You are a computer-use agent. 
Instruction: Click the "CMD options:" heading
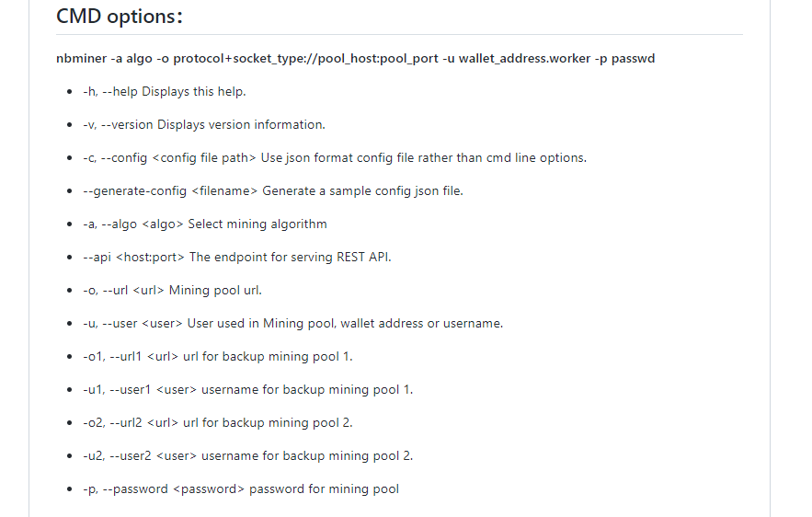pyautogui.click(x=120, y=16)
